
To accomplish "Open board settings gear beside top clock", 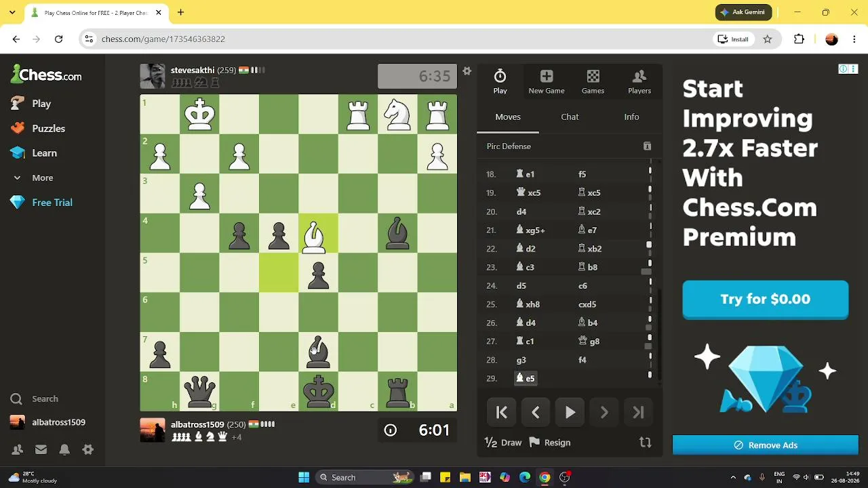I will pyautogui.click(x=467, y=71).
